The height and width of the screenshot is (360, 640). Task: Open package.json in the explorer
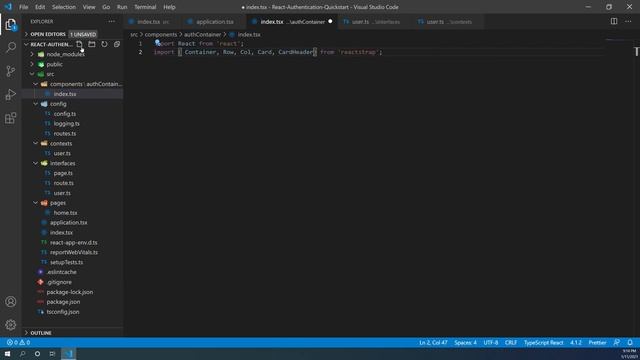coord(63,302)
